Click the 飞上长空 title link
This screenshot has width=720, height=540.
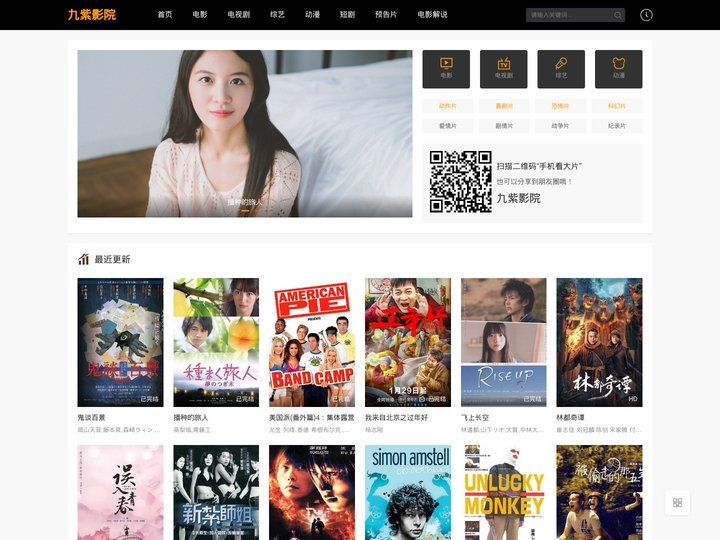tap(475, 417)
